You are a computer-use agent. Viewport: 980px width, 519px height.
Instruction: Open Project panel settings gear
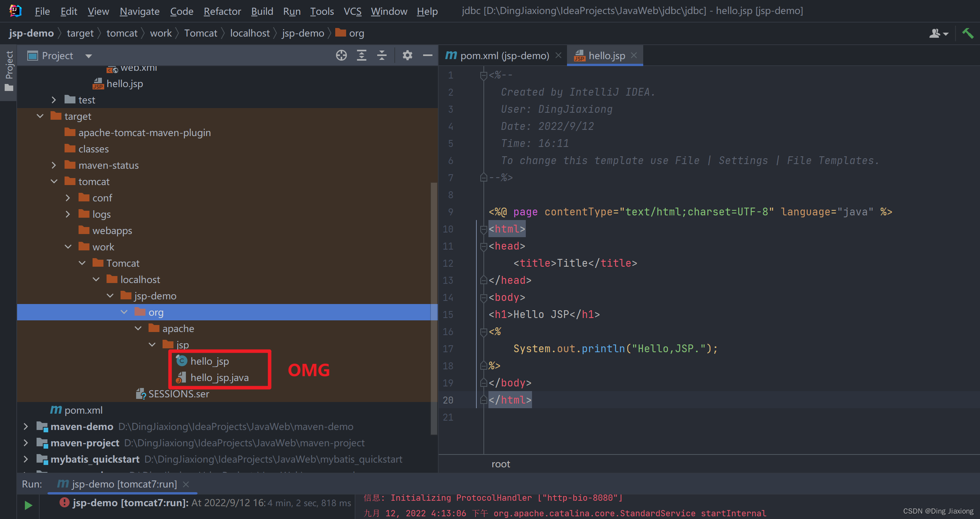click(x=407, y=55)
